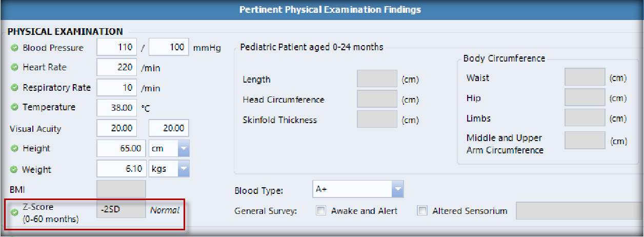Click green check icon beside Weight
Viewport: 644px width, 237px height.
pos(15,170)
